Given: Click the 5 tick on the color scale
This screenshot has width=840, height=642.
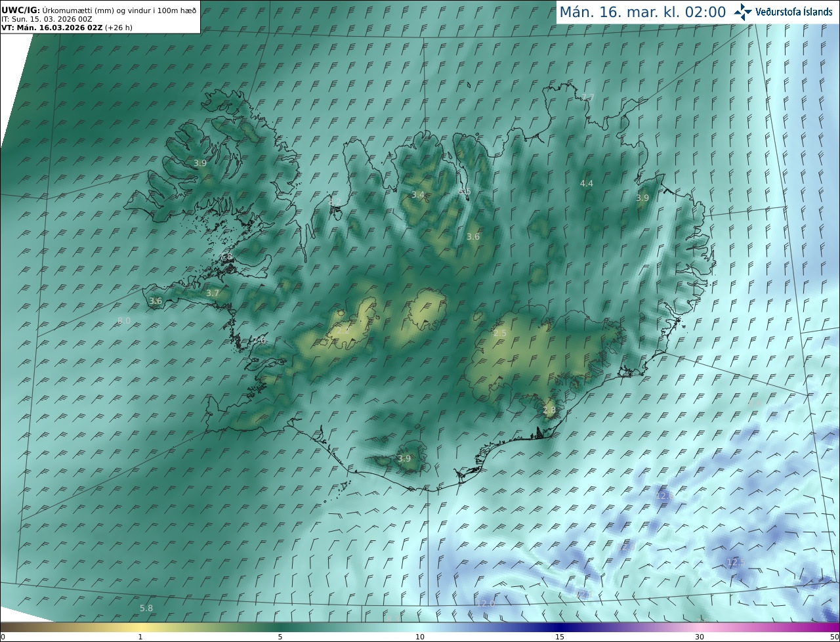Looking at the screenshot, I should pos(280,637).
